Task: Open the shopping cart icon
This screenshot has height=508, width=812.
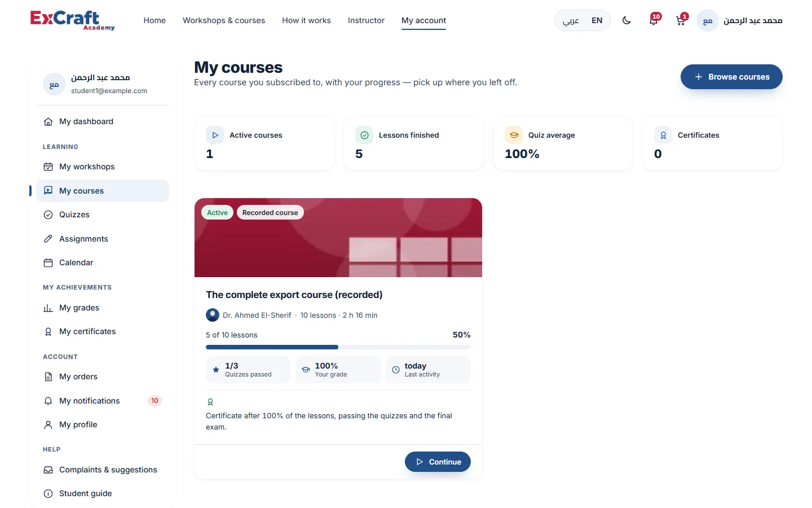Action: 681,20
